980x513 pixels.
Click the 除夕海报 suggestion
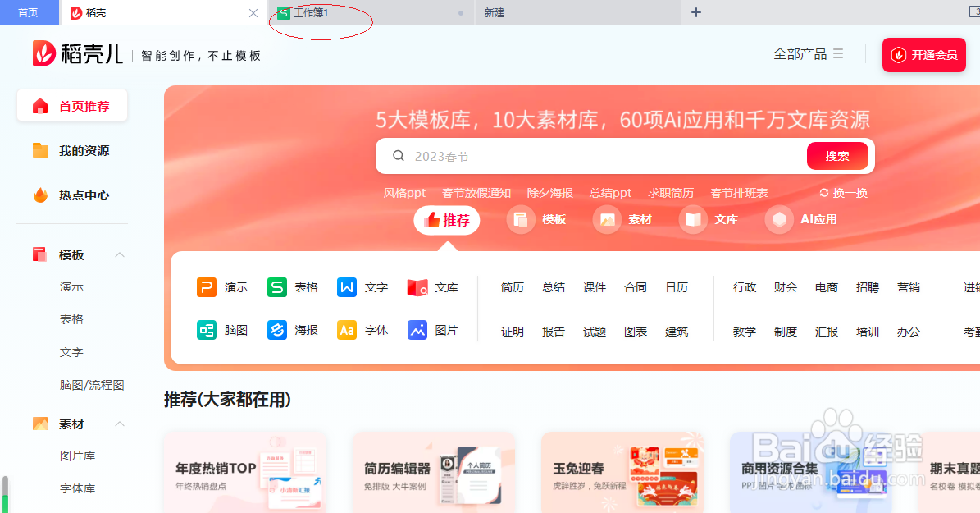550,193
